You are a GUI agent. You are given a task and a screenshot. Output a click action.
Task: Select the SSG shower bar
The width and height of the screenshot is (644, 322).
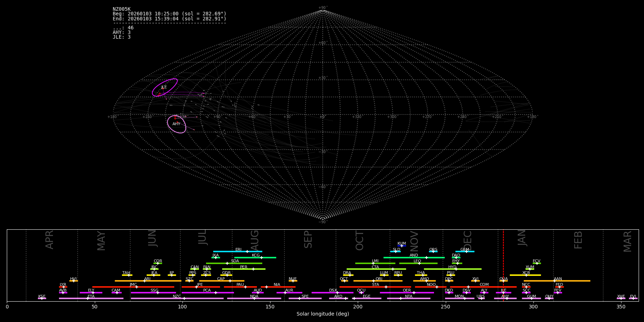click(153, 293)
